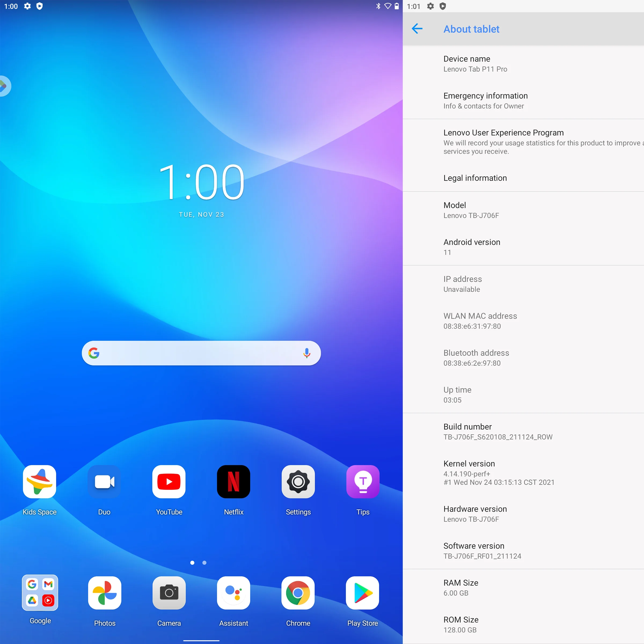Viewport: 644px width, 644px height.
Task: Open the Kids Space app
Action: pos(39,482)
